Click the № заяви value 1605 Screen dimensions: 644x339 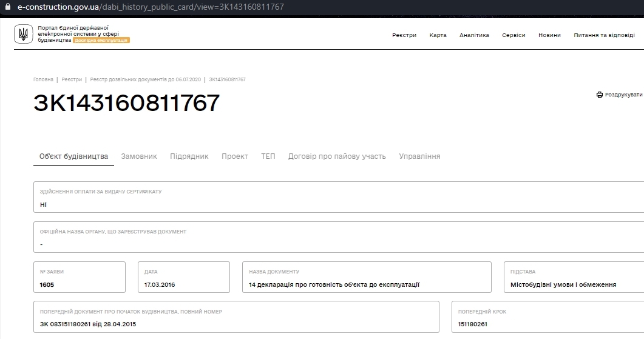47,285
